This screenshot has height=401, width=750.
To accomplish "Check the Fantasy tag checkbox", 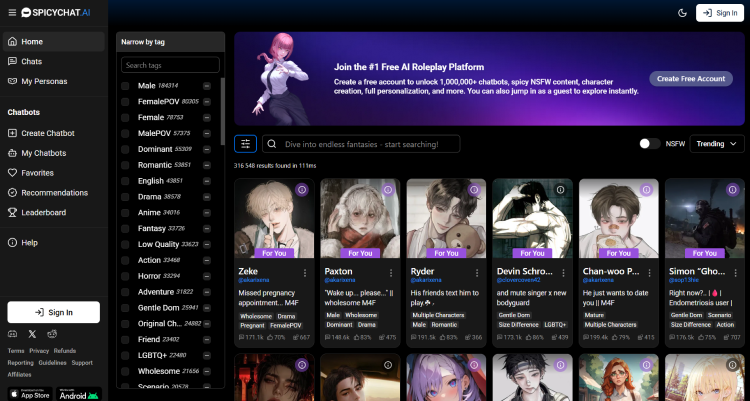I will pyautogui.click(x=125, y=228).
